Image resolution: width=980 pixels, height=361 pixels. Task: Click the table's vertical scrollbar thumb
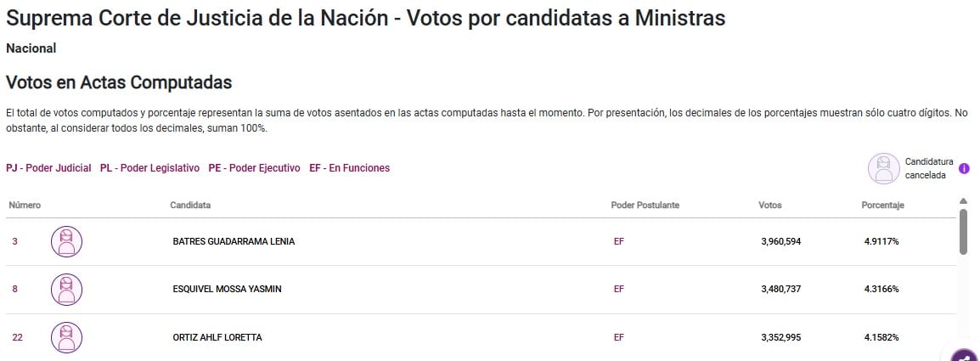pos(963,231)
